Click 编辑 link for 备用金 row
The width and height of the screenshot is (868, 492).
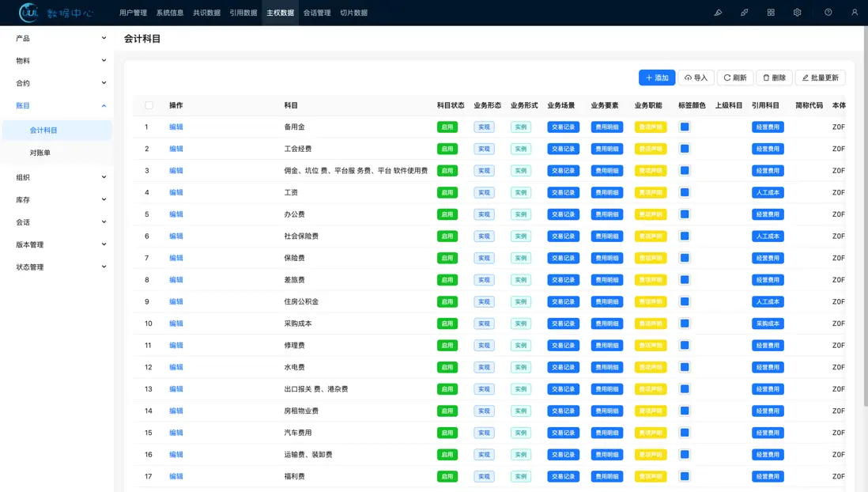tap(176, 127)
